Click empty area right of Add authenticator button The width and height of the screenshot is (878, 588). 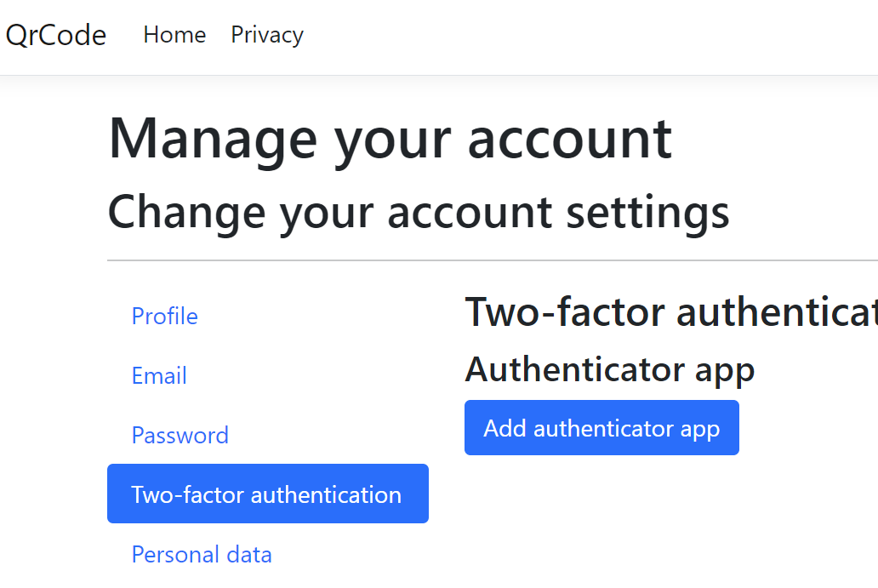807,428
